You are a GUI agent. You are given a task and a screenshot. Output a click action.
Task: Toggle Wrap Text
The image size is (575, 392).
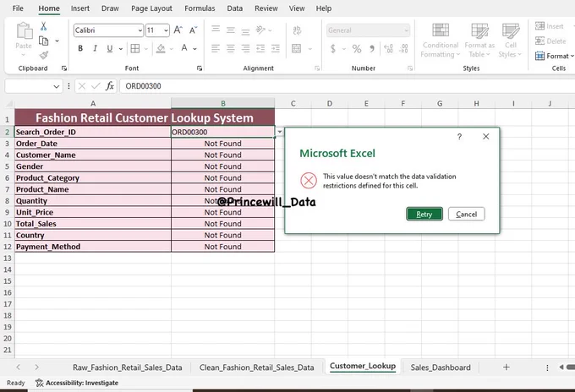(x=297, y=30)
